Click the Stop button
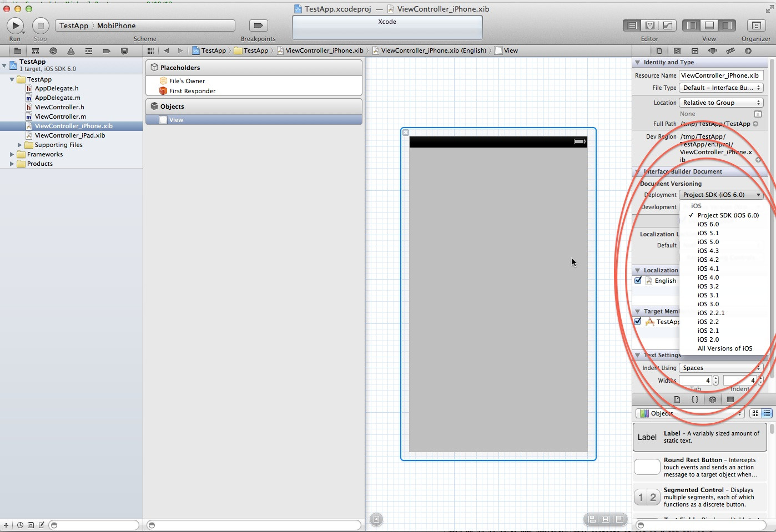Viewport: 776px width, 532px height. pyautogui.click(x=41, y=26)
